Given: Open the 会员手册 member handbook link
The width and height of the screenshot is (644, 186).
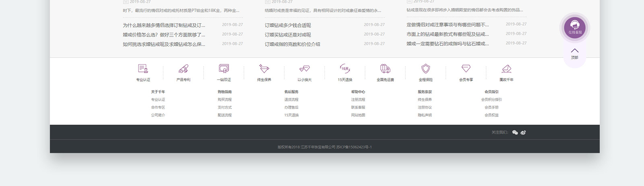Looking at the screenshot, I should (491, 107).
